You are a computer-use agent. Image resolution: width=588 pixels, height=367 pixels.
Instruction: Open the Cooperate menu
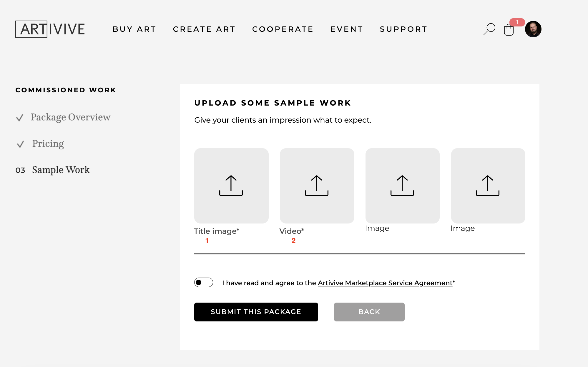point(283,29)
